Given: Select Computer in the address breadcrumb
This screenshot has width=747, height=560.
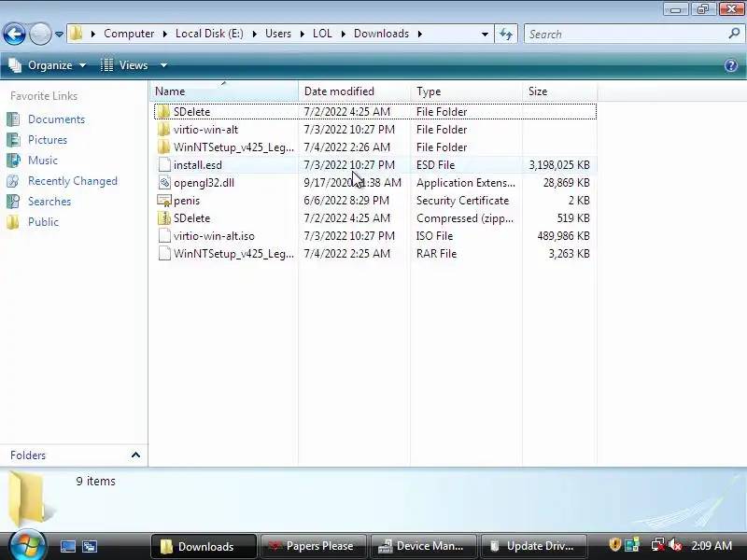Looking at the screenshot, I should pyautogui.click(x=129, y=34).
